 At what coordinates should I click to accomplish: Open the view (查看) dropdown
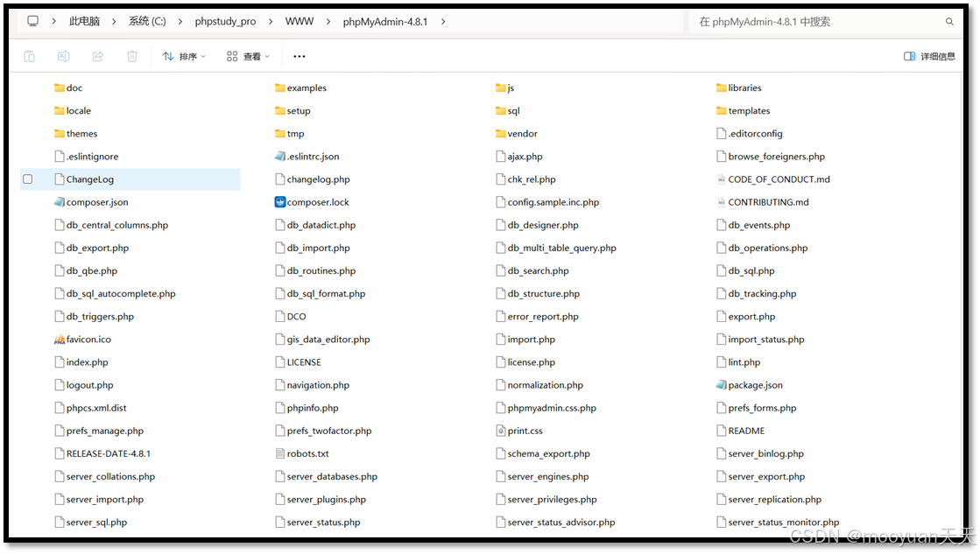(x=248, y=56)
